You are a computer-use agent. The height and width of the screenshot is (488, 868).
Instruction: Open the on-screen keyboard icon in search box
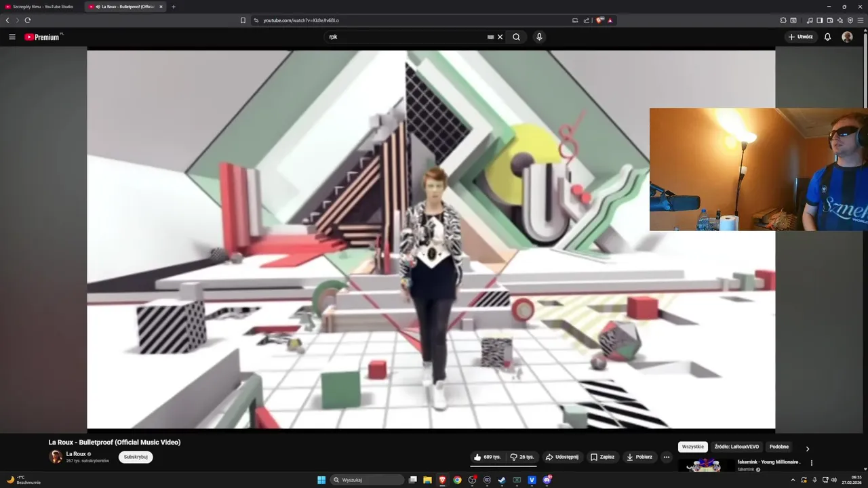tap(490, 37)
